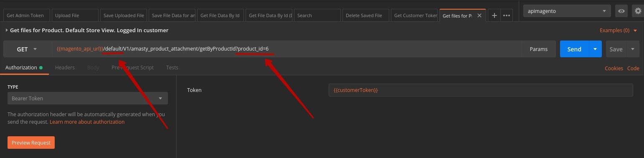Click Preview Request button

tap(31, 143)
